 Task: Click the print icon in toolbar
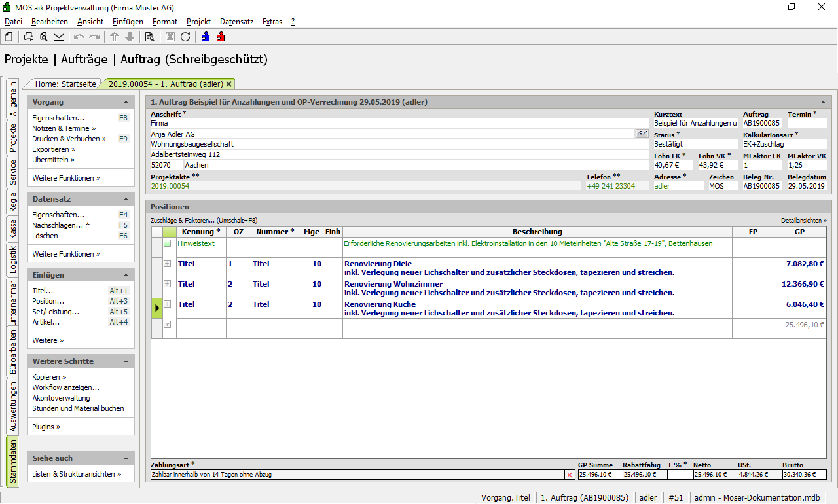coord(29,37)
